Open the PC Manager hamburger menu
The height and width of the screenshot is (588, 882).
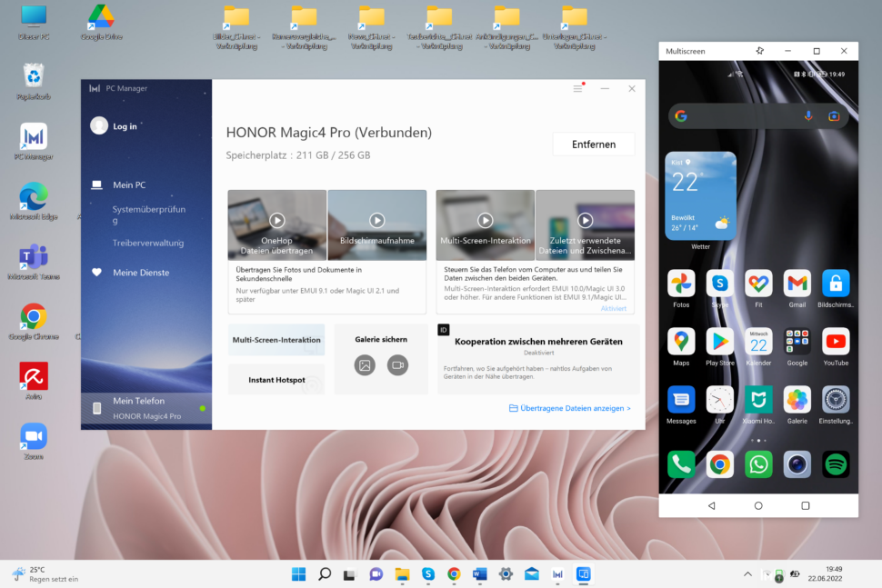(x=577, y=88)
